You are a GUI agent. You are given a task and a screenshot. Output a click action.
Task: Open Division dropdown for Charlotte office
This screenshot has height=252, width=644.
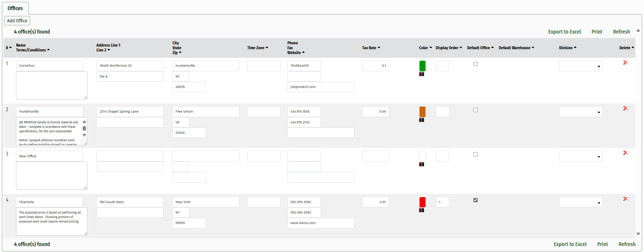tap(580, 202)
